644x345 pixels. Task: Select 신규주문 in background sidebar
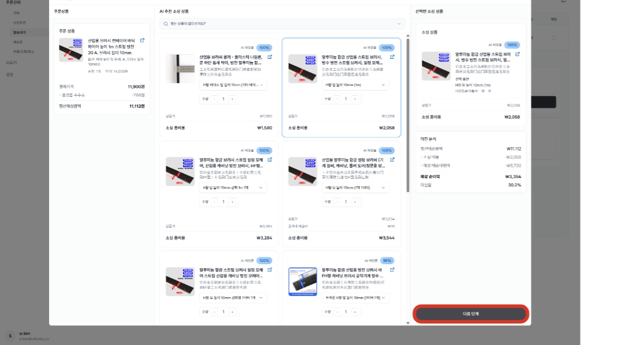click(19, 22)
